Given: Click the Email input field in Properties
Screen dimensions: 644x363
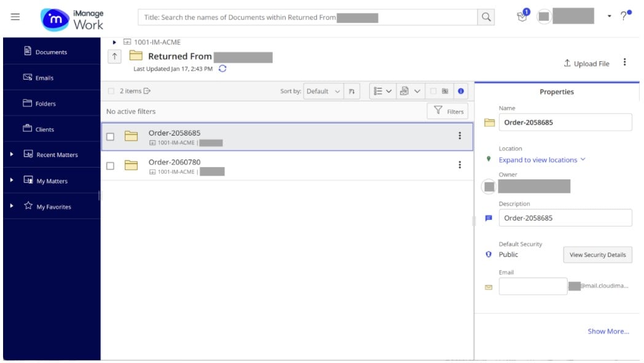Looking at the screenshot, I should [x=533, y=286].
